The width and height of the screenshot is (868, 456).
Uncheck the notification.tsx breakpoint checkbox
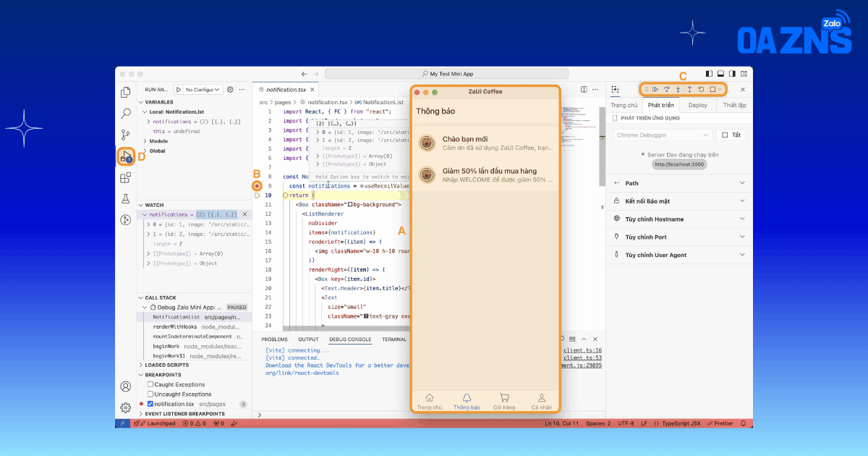pyautogui.click(x=150, y=404)
